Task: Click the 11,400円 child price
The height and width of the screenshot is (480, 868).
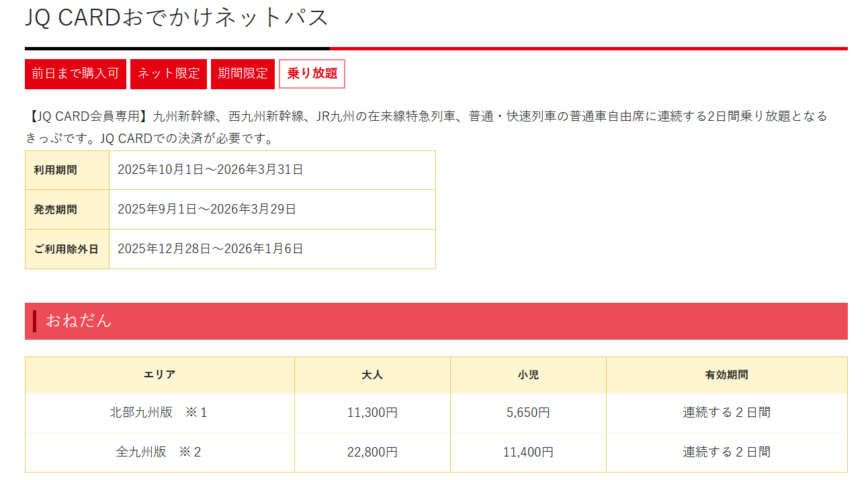Action: pyautogui.click(x=528, y=452)
